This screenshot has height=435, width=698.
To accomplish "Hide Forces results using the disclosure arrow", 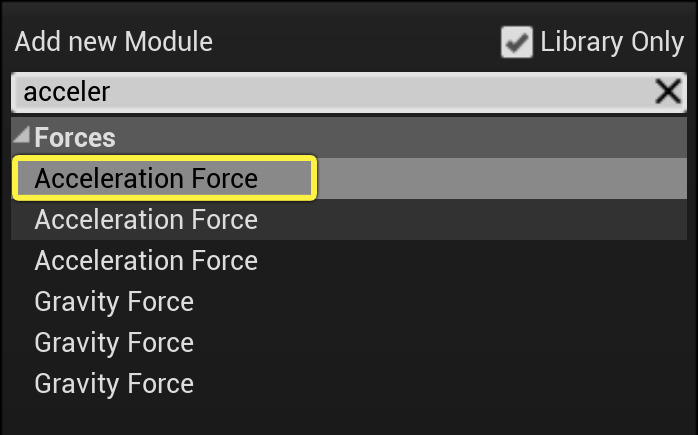I will coord(22,137).
